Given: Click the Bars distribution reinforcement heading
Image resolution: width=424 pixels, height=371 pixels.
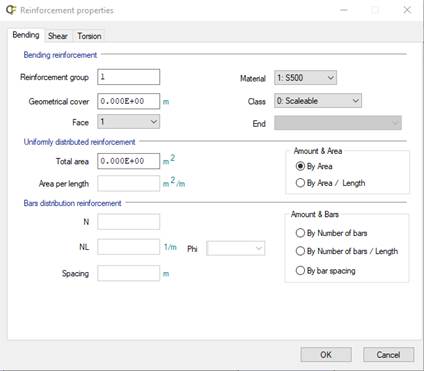Looking at the screenshot, I should tap(72, 203).
